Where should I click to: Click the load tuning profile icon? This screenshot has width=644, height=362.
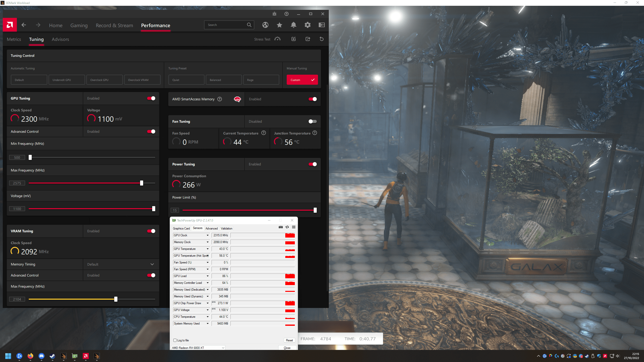[x=294, y=39]
